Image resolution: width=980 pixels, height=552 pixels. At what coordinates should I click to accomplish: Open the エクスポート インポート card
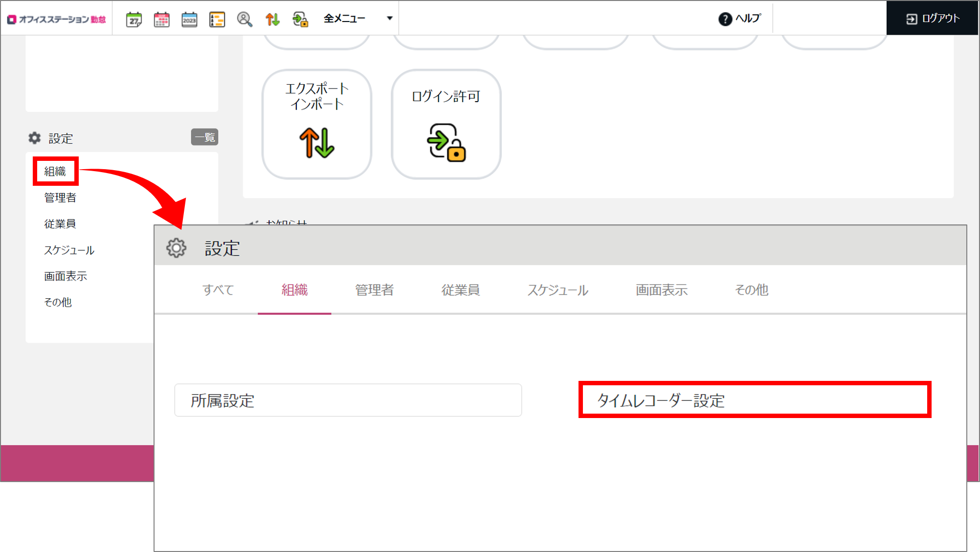[317, 124]
